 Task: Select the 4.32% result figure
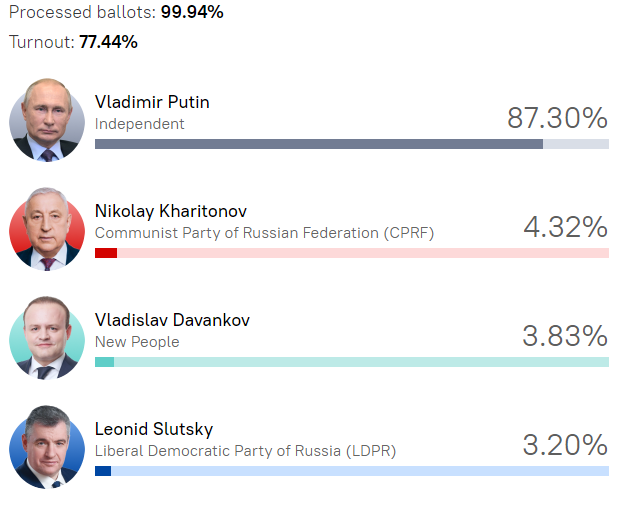tap(566, 227)
